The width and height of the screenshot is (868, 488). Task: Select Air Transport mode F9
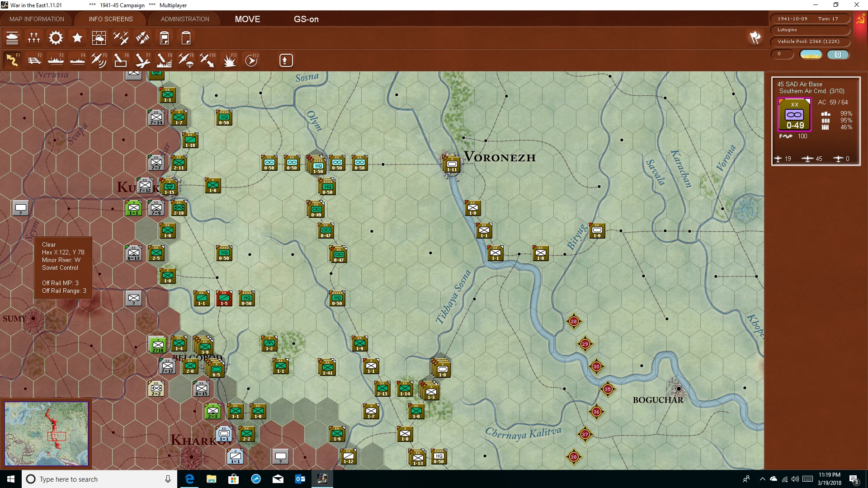[186, 60]
